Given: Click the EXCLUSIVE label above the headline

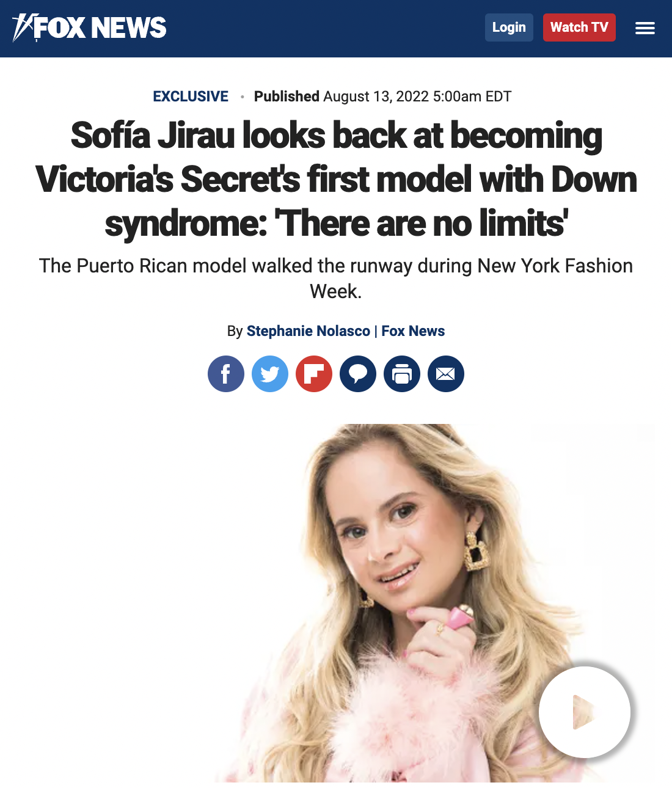Looking at the screenshot, I should pos(191,97).
